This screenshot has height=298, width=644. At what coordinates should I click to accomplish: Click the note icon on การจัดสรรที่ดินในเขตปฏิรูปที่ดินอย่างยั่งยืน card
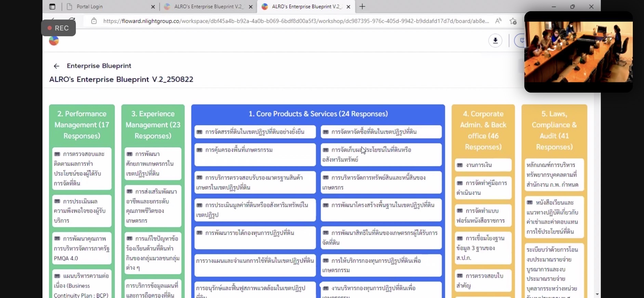pyautogui.click(x=199, y=132)
